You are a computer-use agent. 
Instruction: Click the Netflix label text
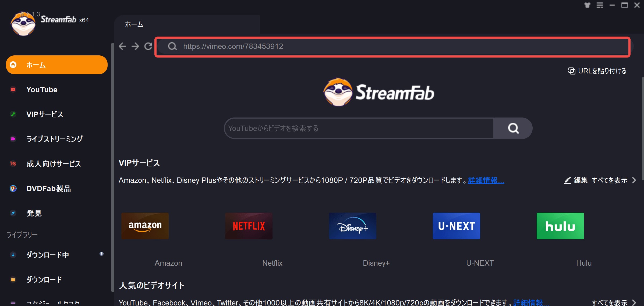[272, 263]
